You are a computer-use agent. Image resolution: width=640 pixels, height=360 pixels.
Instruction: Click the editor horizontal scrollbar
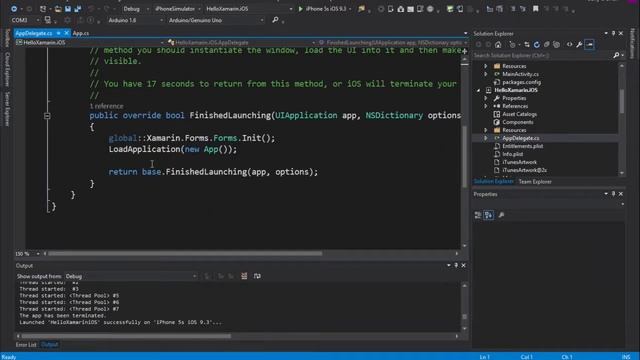pyautogui.click(x=185, y=253)
